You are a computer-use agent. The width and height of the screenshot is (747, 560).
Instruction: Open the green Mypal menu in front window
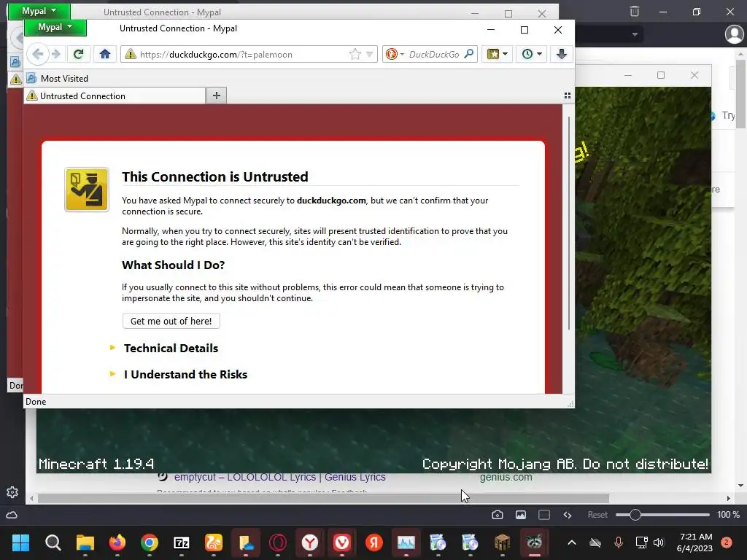[55, 28]
